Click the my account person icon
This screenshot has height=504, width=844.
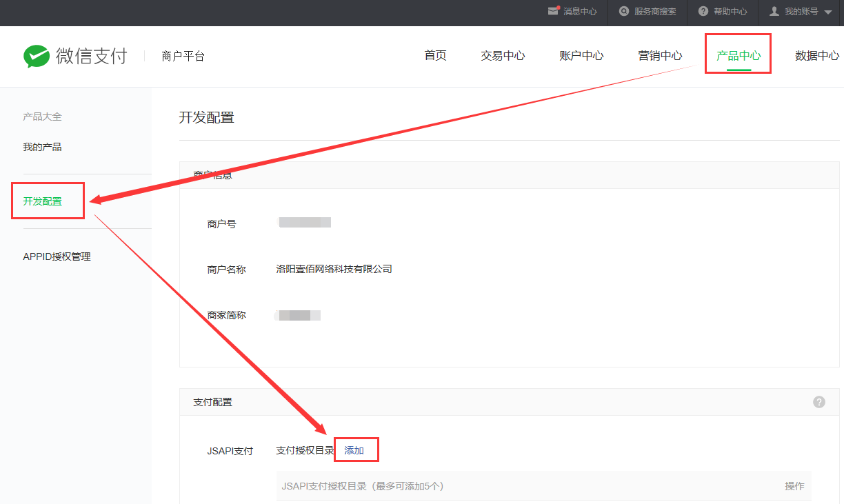[774, 11]
